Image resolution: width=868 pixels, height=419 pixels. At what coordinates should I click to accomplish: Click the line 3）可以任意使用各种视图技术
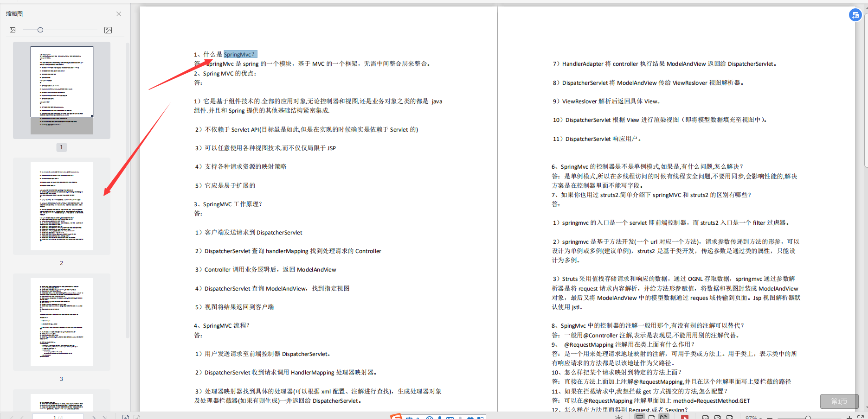[265, 148]
